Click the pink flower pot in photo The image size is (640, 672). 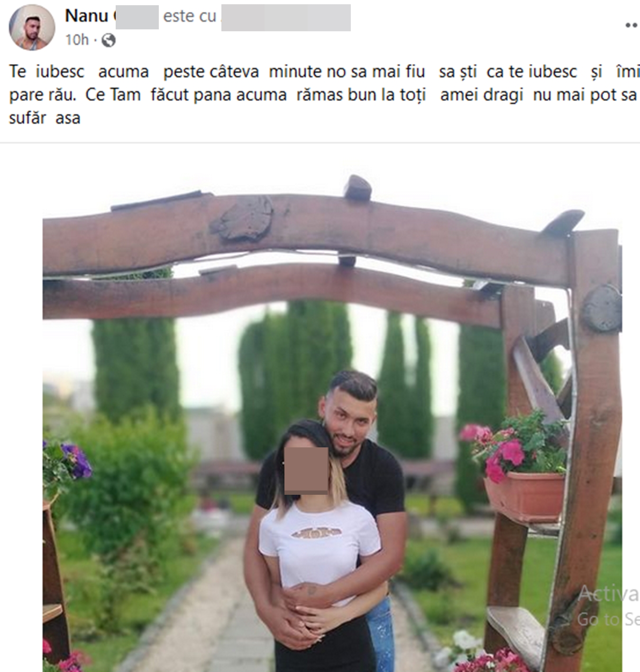point(524,495)
